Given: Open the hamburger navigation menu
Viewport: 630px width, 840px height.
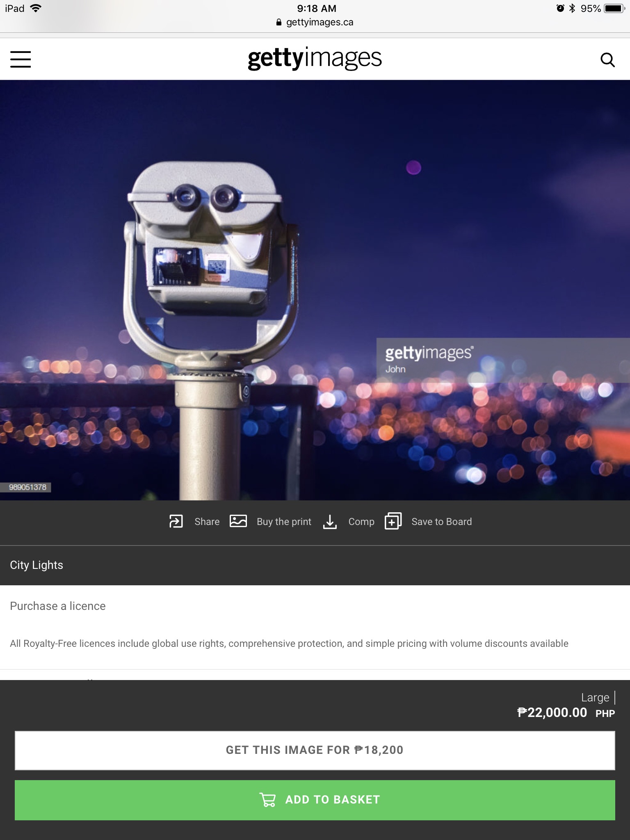Looking at the screenshot, I should coord(21,59).
